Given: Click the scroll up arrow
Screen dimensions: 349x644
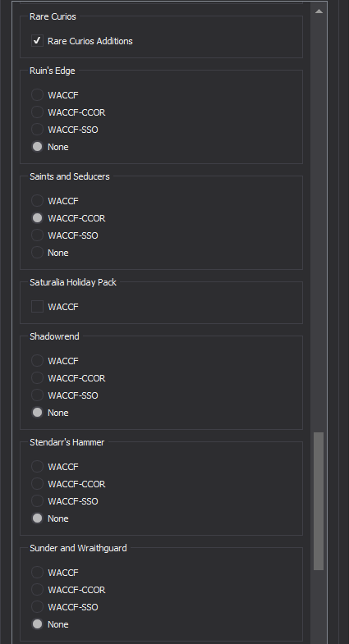Looking at the screenshot, I should coord(319,11).
